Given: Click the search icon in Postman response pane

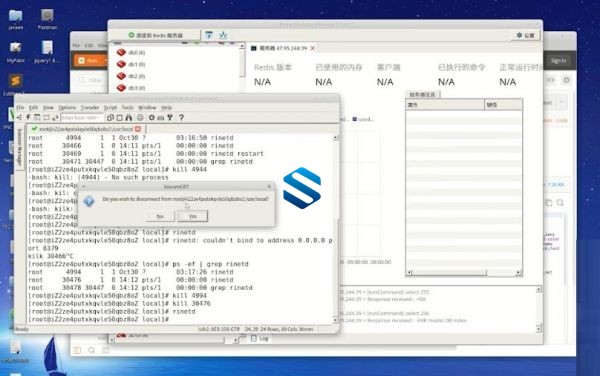Looking at the screenshot, I should coord(560,203).
